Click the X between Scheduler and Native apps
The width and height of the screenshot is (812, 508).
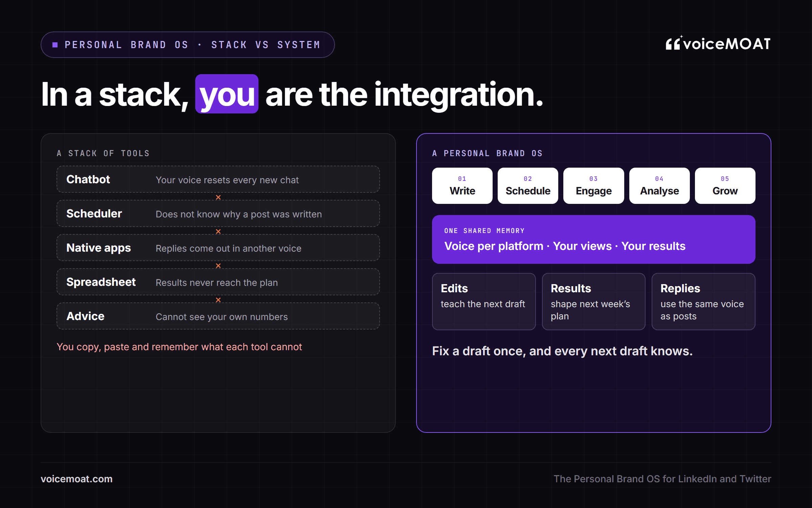click(218, 231)
